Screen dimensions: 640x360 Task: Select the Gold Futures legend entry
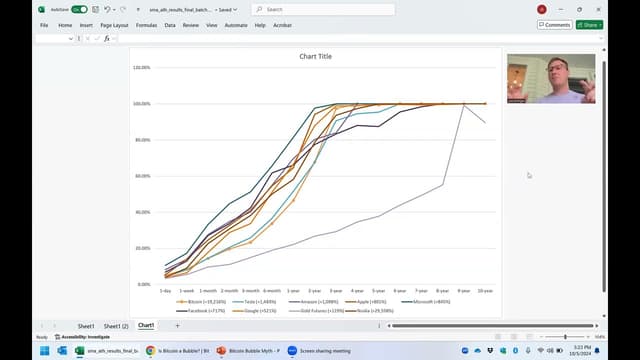tap(316, 311)
